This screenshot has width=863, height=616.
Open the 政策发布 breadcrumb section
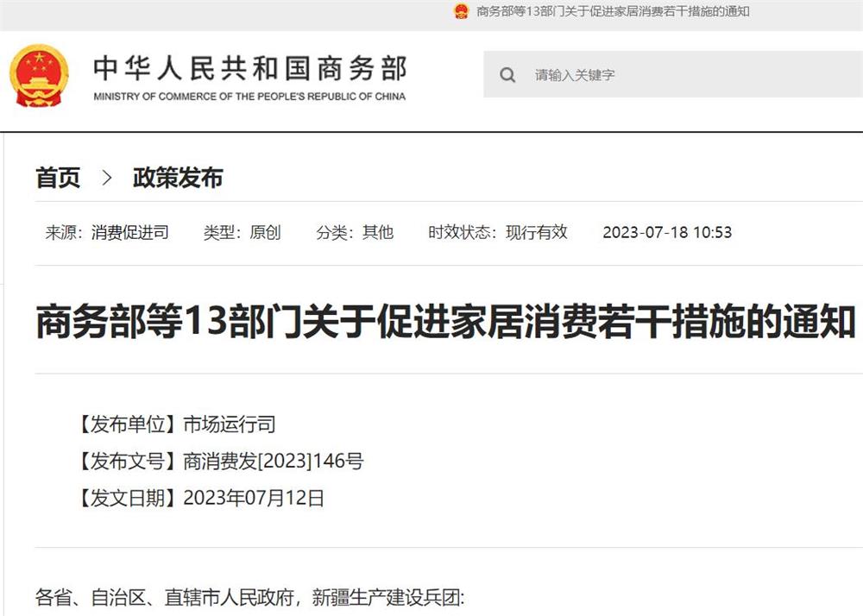(x=178, y=179)
